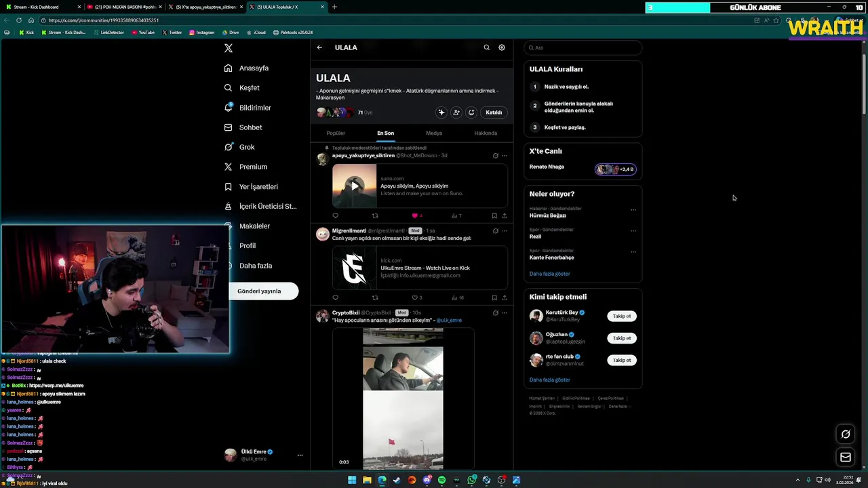Open more options for Hürmüz Boğazı trend
The width and height of the screenshot is (868, 488).
pyautogui.click(x=633, y=209)
